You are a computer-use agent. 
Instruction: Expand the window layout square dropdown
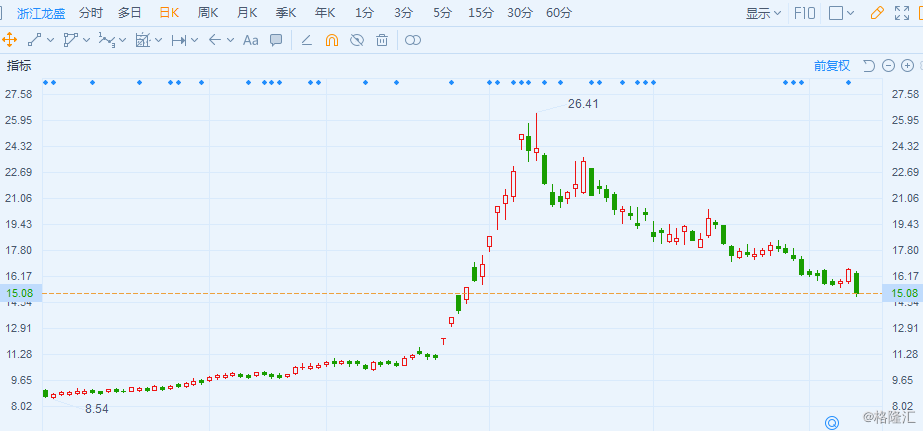[x=842, y=13]
